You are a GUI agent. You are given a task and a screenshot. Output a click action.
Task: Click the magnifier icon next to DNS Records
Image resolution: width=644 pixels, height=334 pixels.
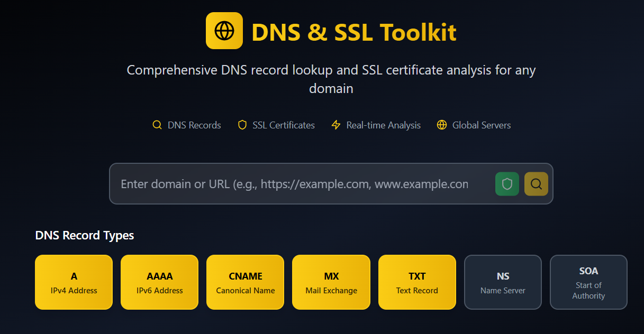pyautogui.click(x=157, y=125)
